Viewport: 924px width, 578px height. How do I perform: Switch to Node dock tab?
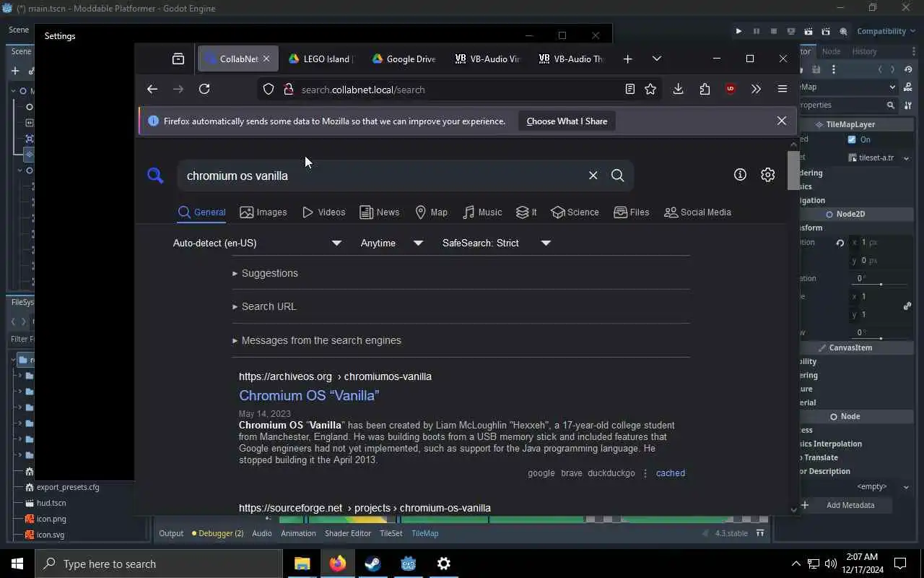(x=831, y=51)
